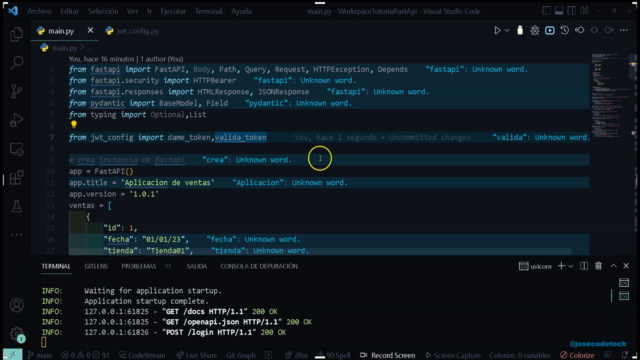Open Run and Debug view

[16, 120]
